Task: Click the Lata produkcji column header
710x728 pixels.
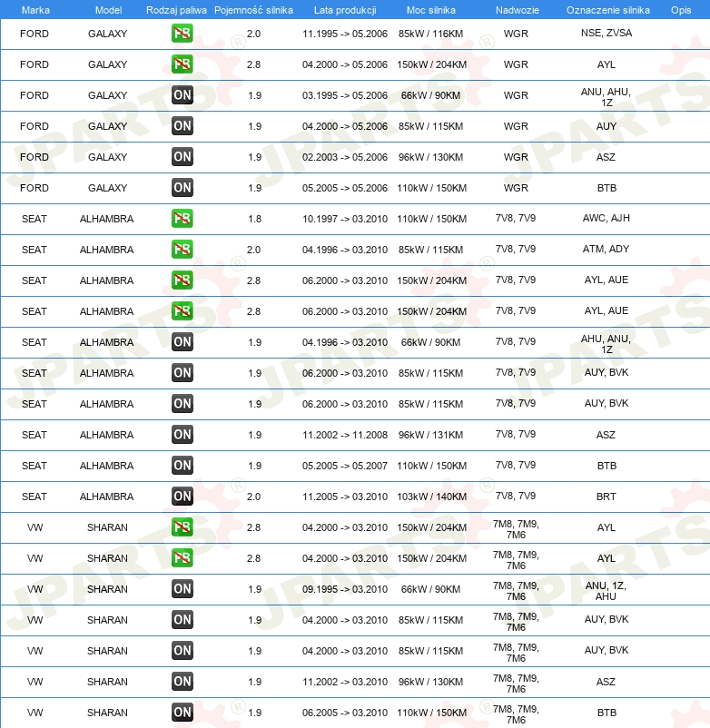Action: (345, 10)
